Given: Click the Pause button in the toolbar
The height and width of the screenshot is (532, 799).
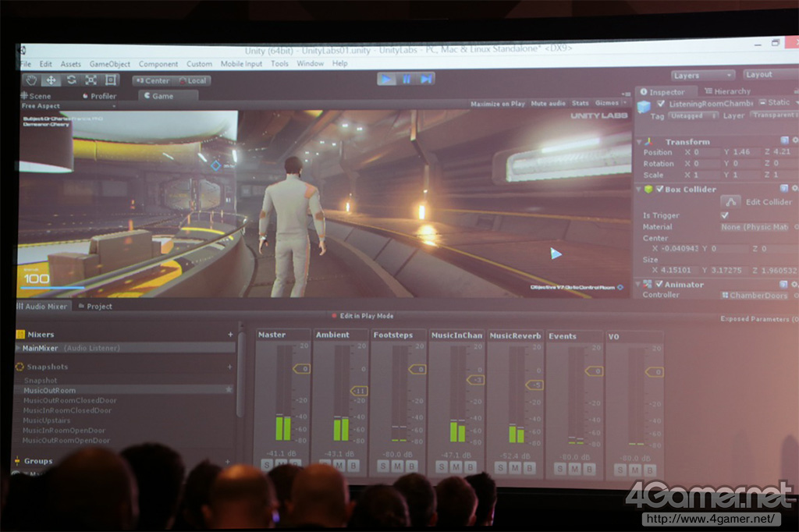Looking at the screenshot, I should click(406, 79).
